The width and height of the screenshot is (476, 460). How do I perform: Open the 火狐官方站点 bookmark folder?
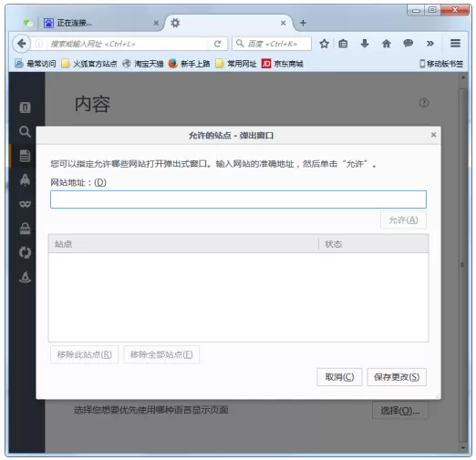[x=89, y=64]
